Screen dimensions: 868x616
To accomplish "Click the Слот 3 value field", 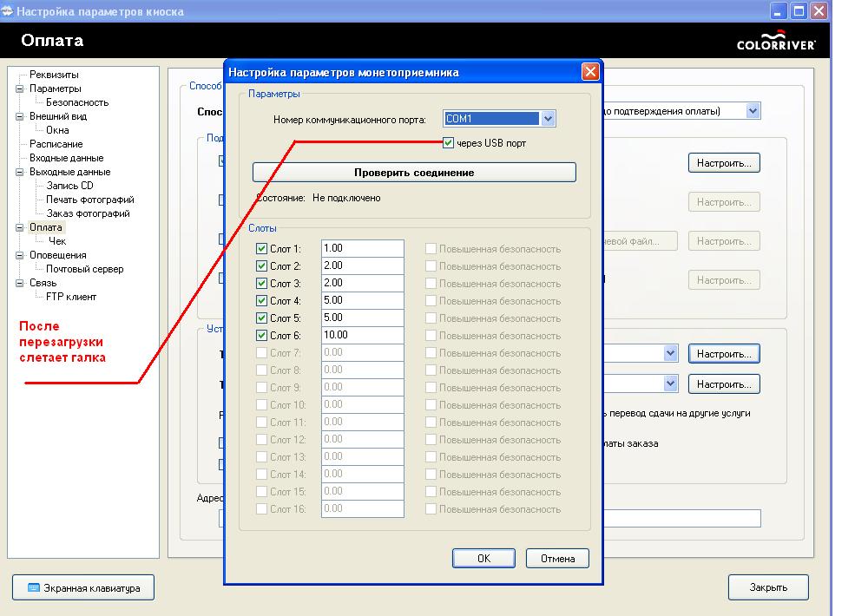I will point(362,284).
